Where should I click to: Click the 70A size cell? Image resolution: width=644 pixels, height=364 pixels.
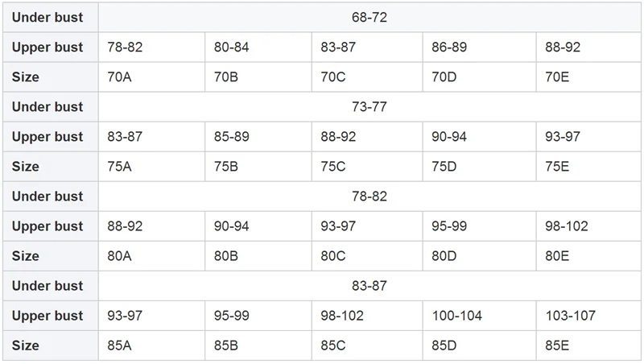point(151,77)
